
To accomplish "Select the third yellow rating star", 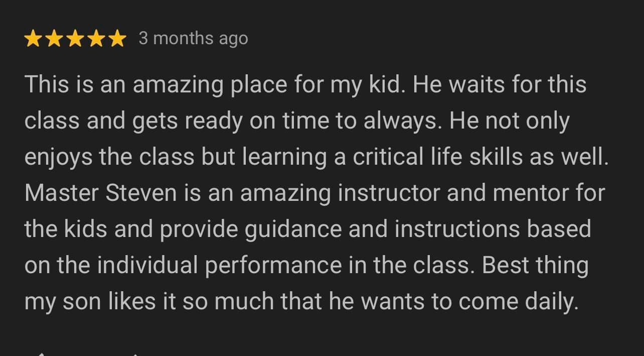I will pyautogui.click(x=75, y=39).
